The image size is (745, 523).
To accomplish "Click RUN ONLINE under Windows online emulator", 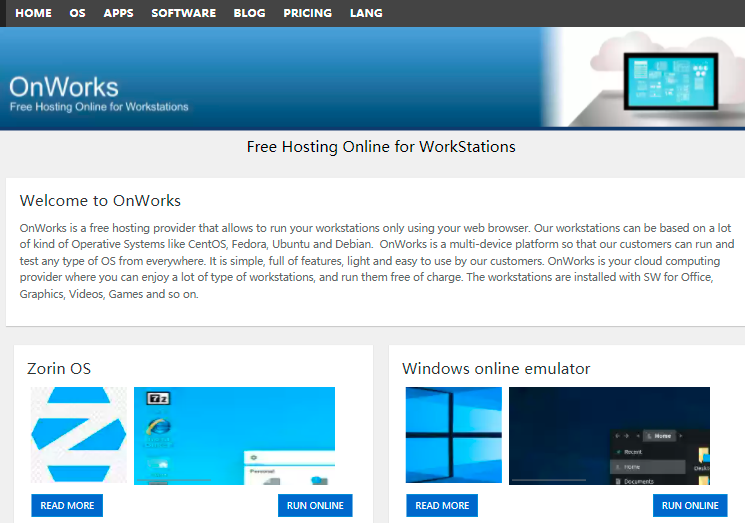I will click(x=690, y=505).
